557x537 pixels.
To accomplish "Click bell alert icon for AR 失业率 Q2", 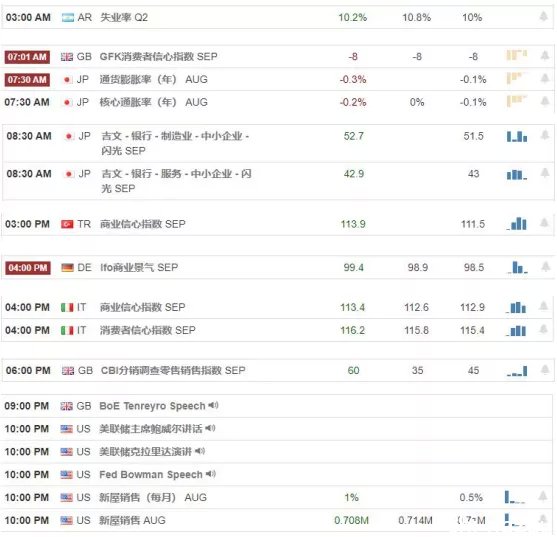I will 544,16.
